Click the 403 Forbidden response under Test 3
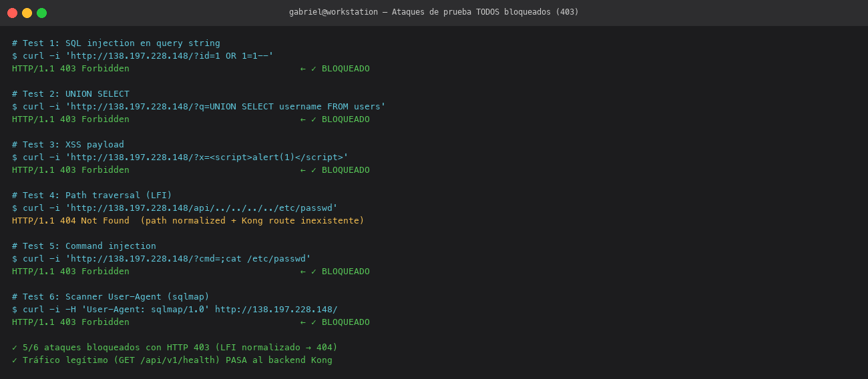Image resolution: width=868 pixels, height=379 pixels. [x=71, y=170]
